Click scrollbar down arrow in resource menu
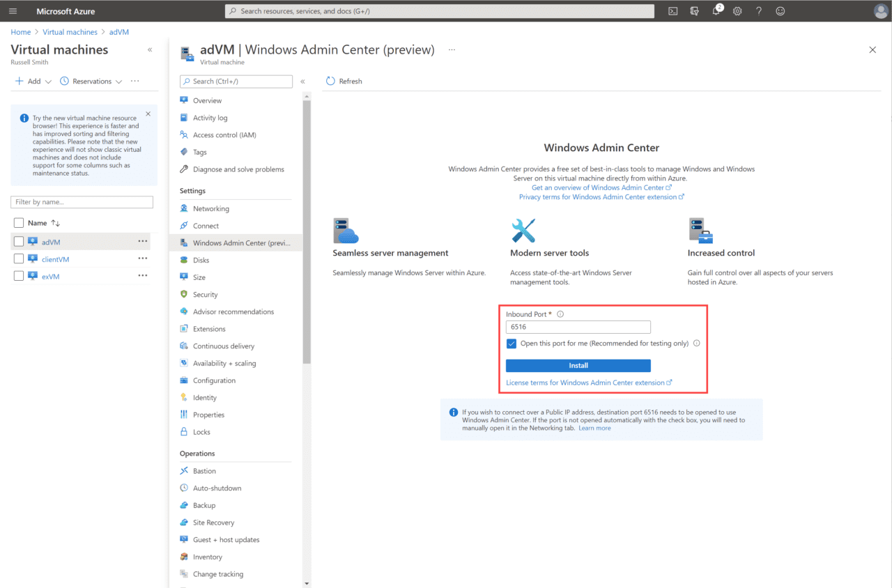892x588 pixels. click(x=307, y=583)
